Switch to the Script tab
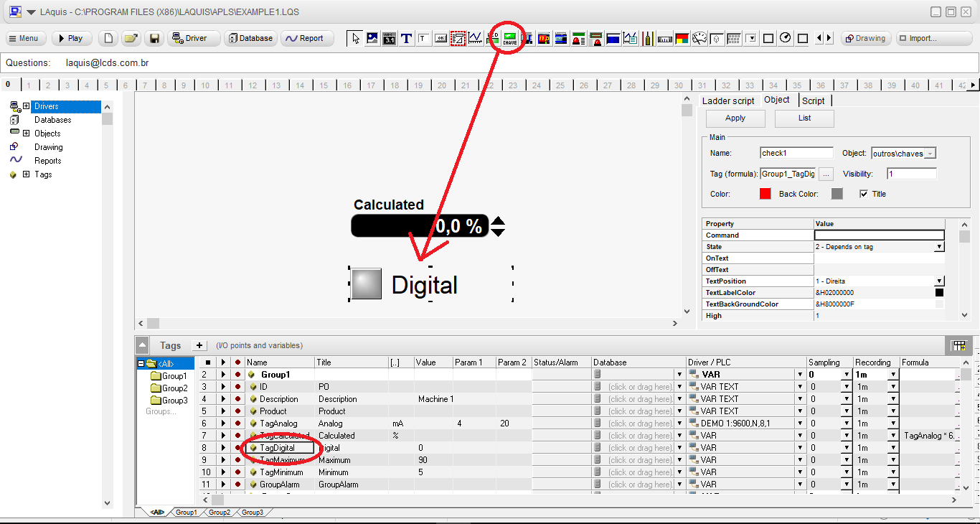The width and height of the screenshot is (980, 524). point(814,100)
